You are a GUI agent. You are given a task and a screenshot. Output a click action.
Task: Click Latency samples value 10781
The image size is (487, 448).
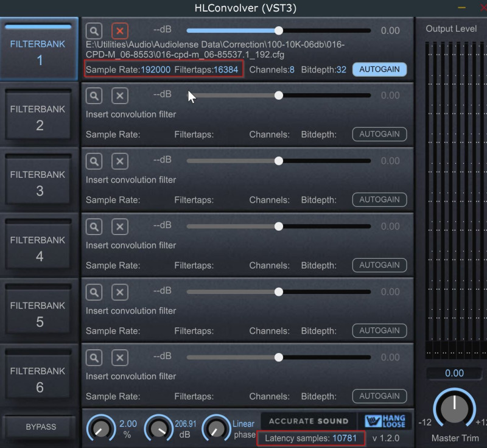click(345, 438)
